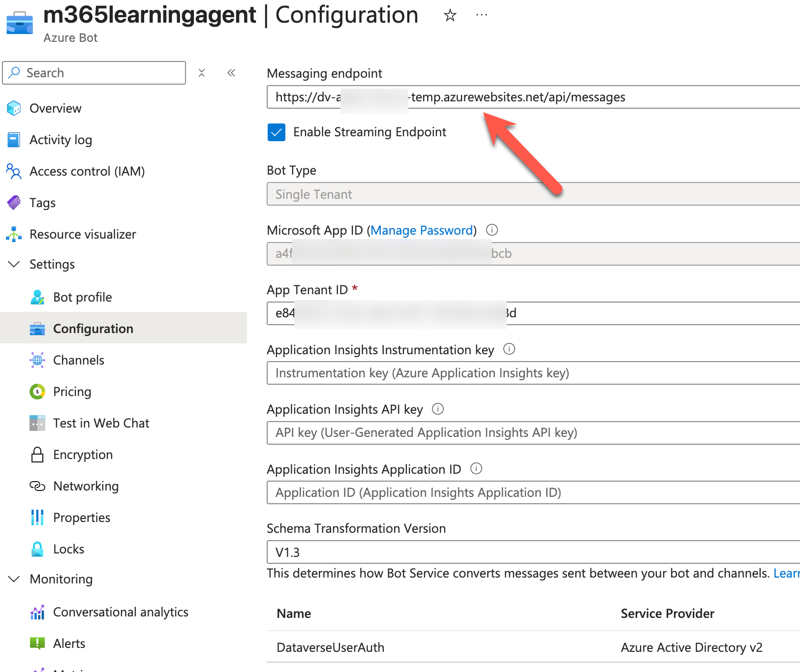The image size is (800, 672).
Task: Open the Manage Password link
Action: tap(422, 230)
